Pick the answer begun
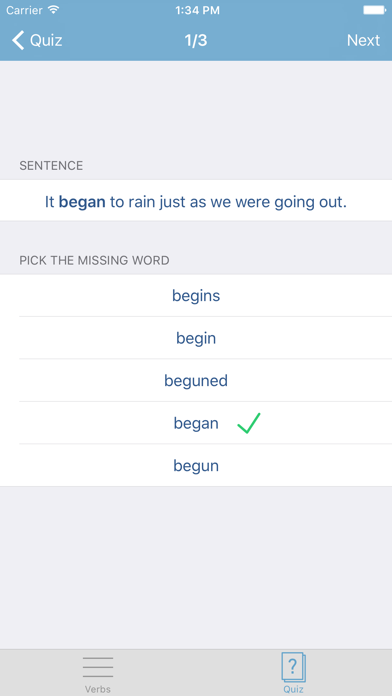 pos(196,466)
